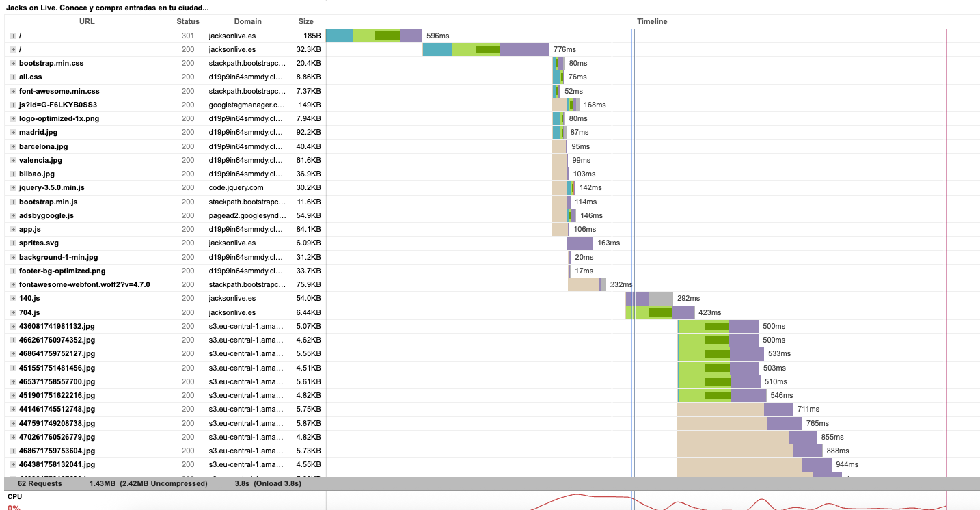Click the Timeline column header
The width and height of the screenshot is (980, 510).
(651, 21)
